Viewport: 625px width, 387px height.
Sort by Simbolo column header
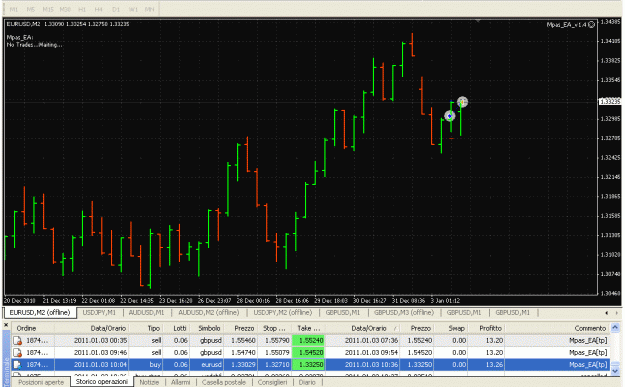(x=207, y=328)
